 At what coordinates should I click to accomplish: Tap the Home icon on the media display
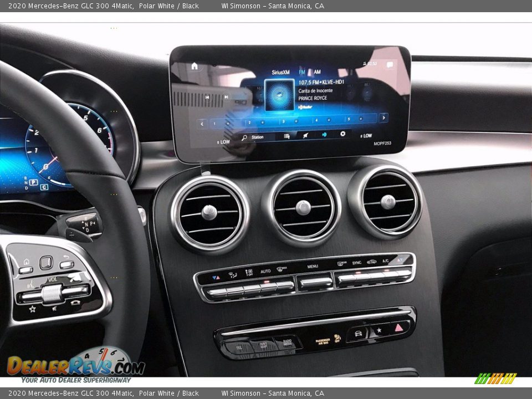click(194, 66)
